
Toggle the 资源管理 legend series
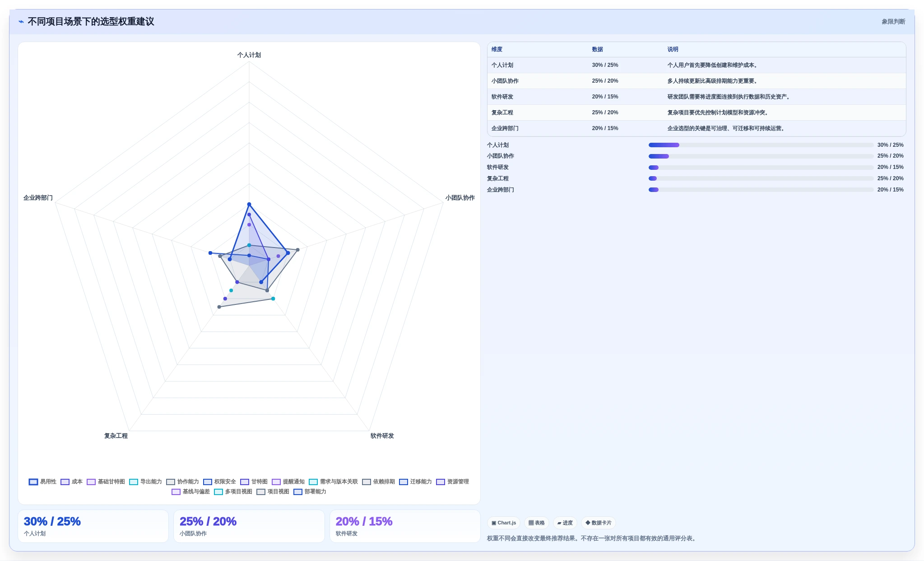[453, 482]
